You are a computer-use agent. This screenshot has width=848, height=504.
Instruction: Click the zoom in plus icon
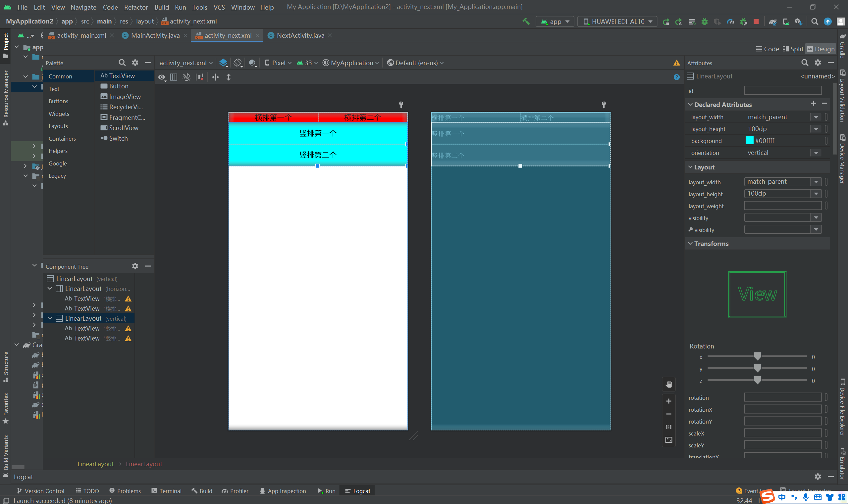668,401
